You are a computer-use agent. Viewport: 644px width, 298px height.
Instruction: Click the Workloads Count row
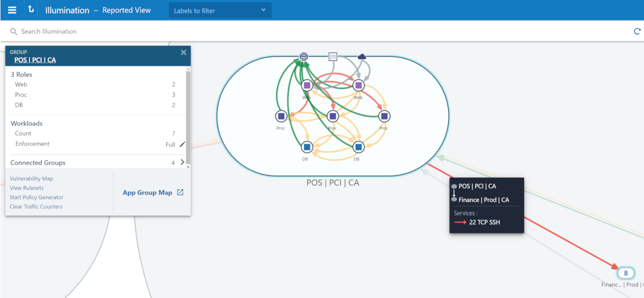point(95,133)
